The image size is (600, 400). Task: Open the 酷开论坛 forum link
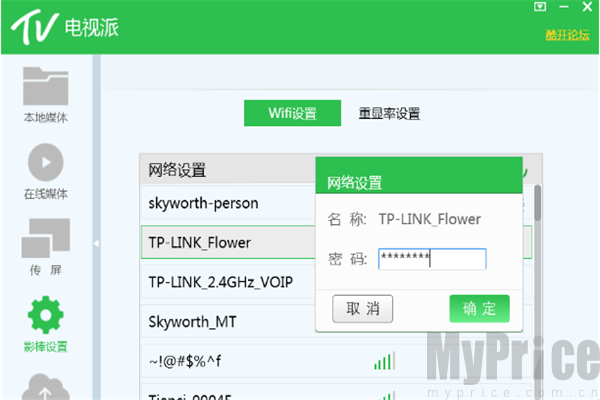pos(567,35)
